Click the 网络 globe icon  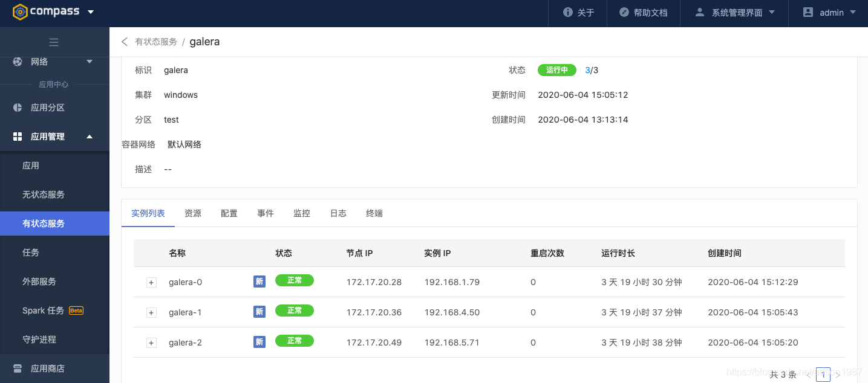pos(18,62)
